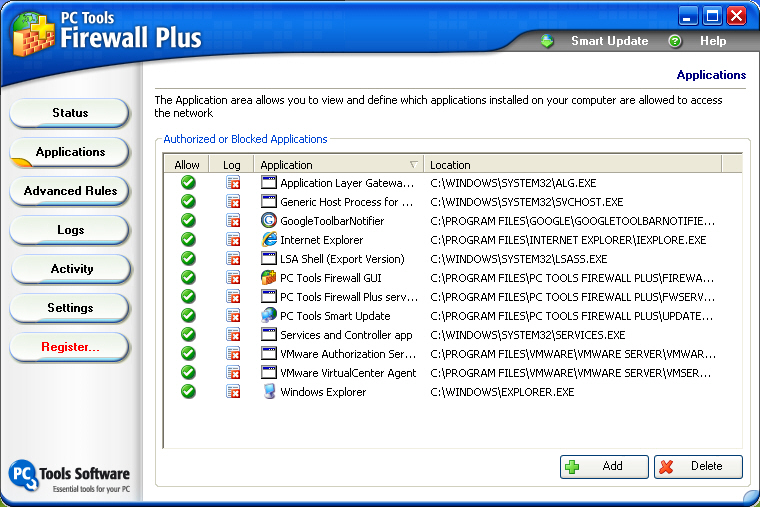760x507 pixels.
Task: Open the Advanced Rules section
Action: 70,191
